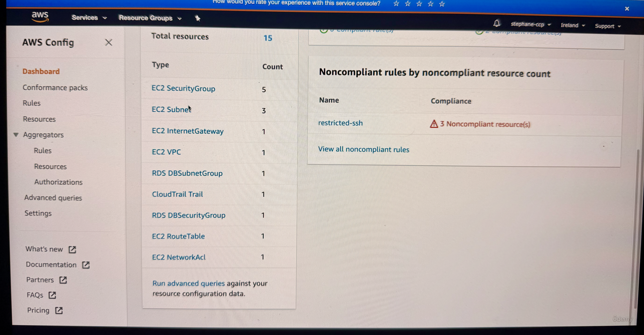The height and width of the screenshot is (335, 644).
Task: Click external link icon beside Documentation
Action: pyautogui.click(x=86, y=265)
